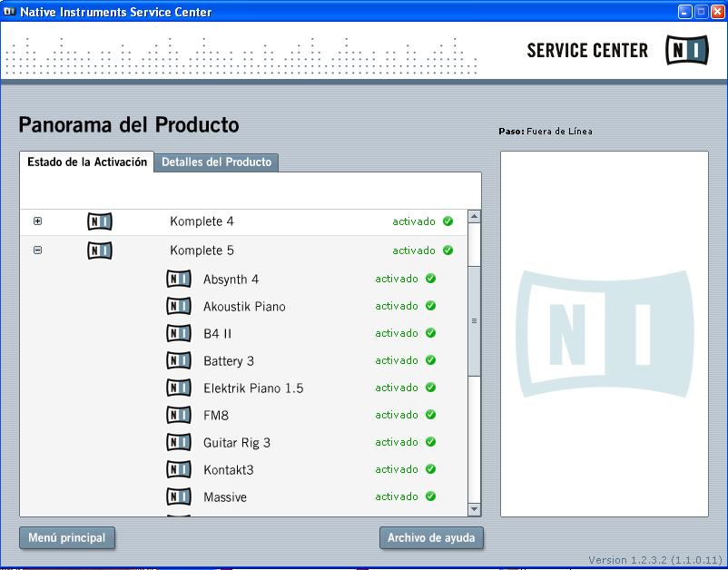Click the green check for Akoustik Piano
The height and width of the screenshot is (570, 728).
(431, 306)
